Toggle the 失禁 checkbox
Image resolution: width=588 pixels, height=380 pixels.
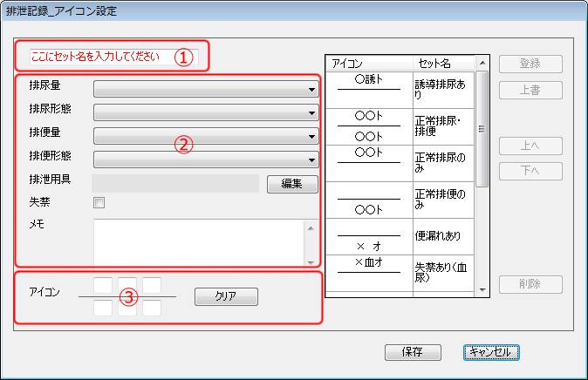pyautogui.click(x=99, y=203)
